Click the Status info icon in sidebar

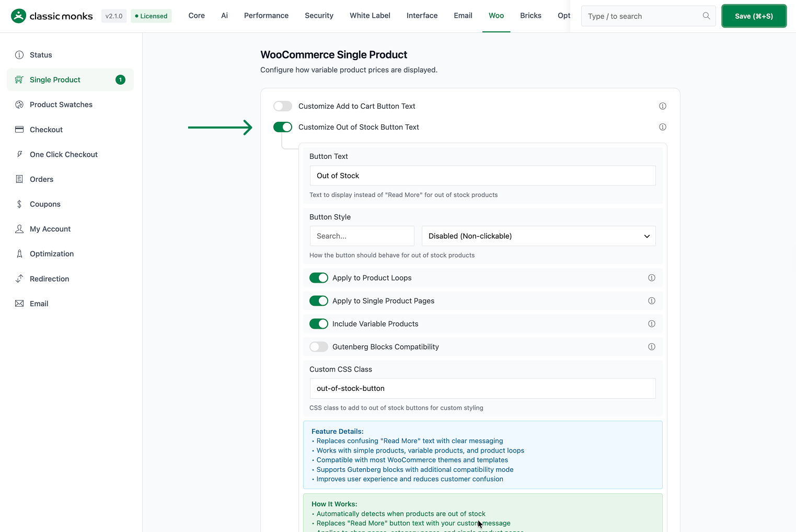(19, 55)
